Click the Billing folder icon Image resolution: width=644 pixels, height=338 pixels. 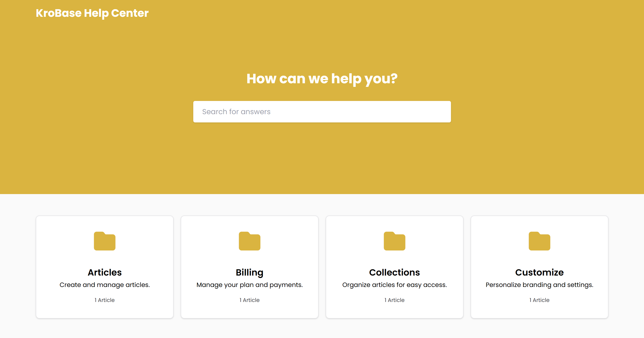point(249,241)
